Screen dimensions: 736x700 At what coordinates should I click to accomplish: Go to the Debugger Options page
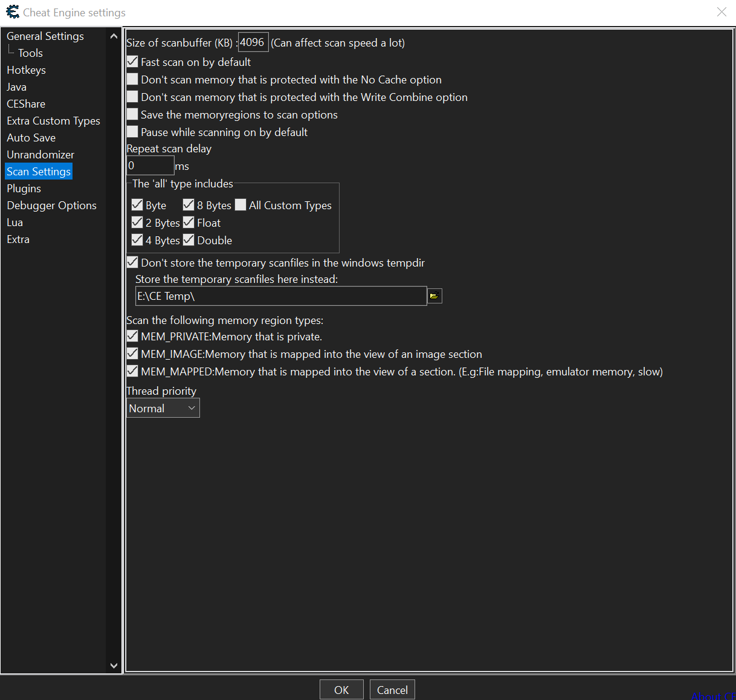[51, 206]
